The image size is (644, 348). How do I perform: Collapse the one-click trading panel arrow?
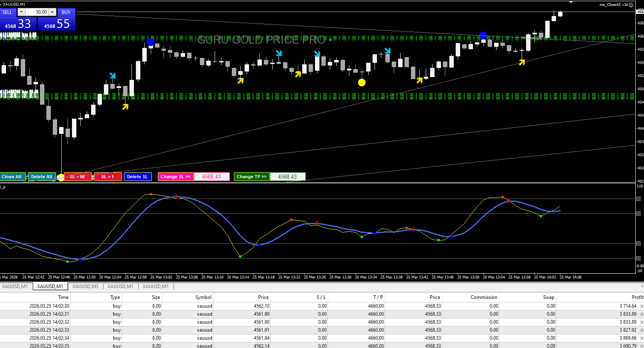(1, 4)
